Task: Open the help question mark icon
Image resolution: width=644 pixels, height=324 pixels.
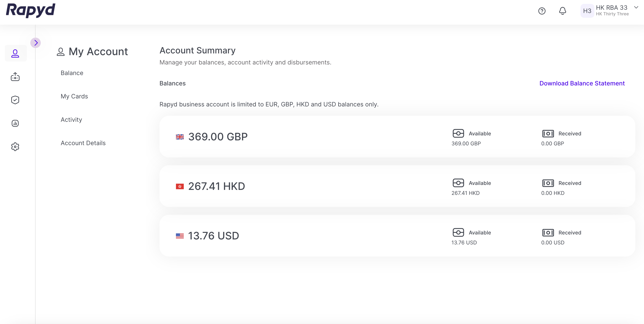Action: point(542,11)
